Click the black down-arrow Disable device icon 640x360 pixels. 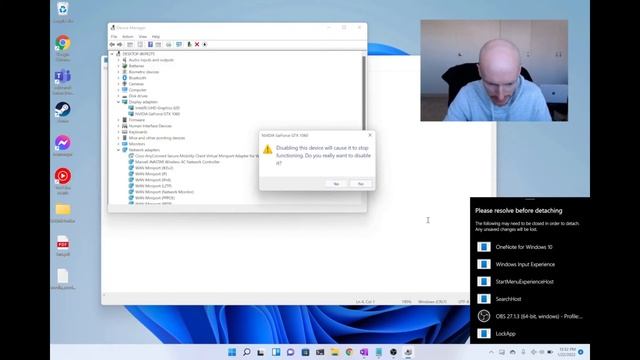[x=204, y=44]
